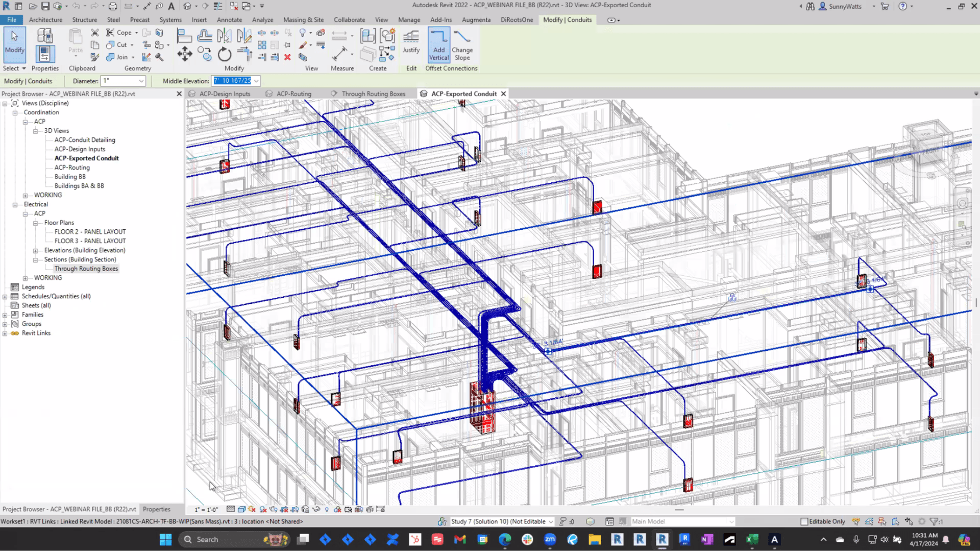Choose the Align tool
Viewport: 980px width, 551px height.
click(x=184, y=35)
